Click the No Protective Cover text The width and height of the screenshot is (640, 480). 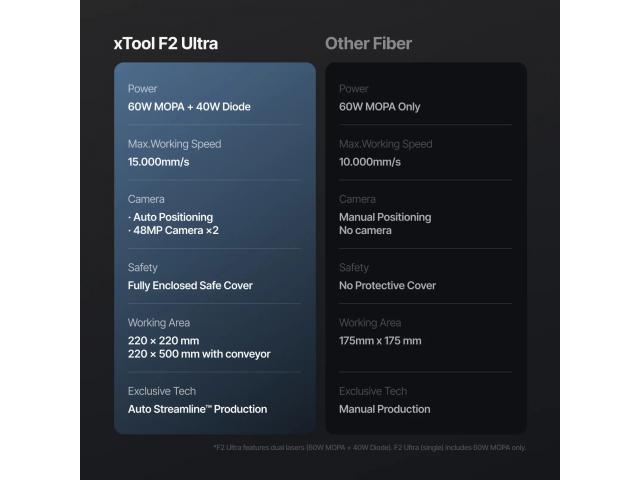click(387, 286)
